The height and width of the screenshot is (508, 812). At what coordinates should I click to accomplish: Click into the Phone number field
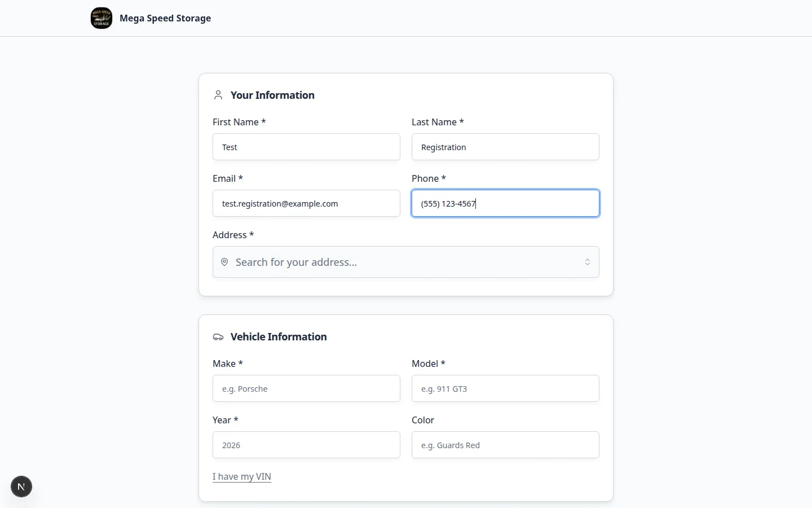click(505, 203)
